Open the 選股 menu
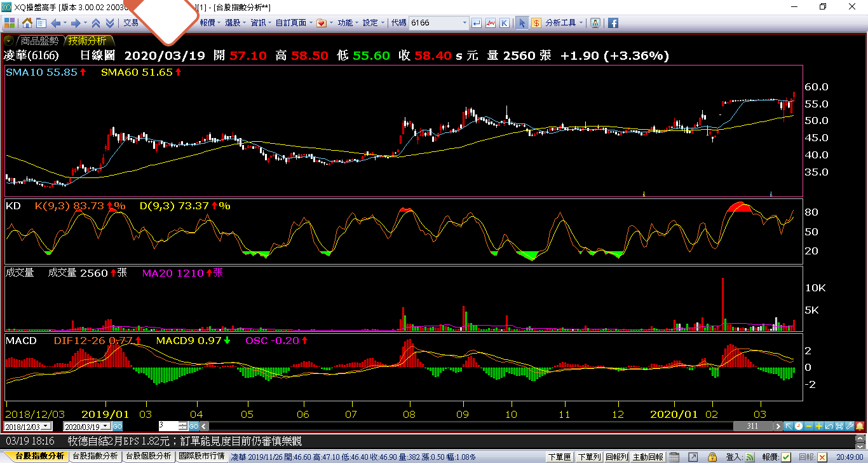868x463 pixels. (235, 23)
